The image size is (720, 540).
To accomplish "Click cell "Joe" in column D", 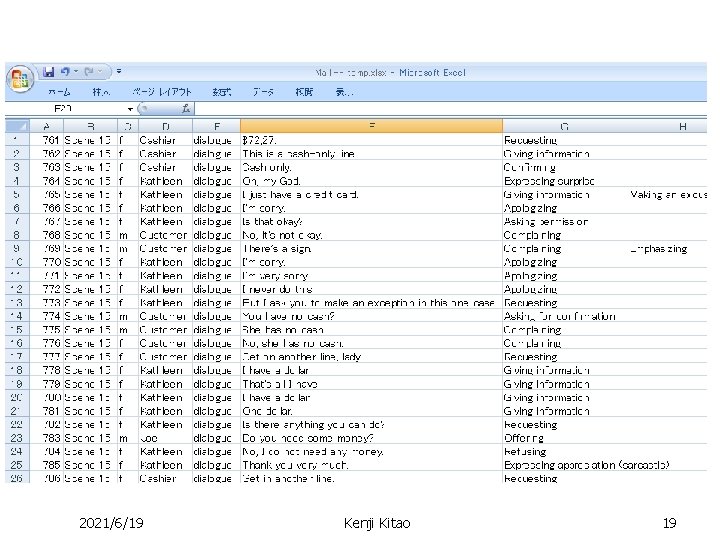I will coord(166,438).
